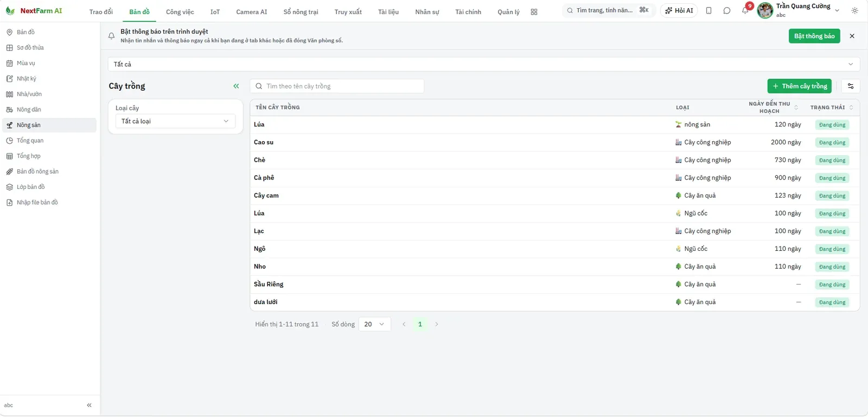Image resolution: width=868 pixels, height=417 pixels.
Task: Open Nông dân in the sidebar
Action: [49, 110]
